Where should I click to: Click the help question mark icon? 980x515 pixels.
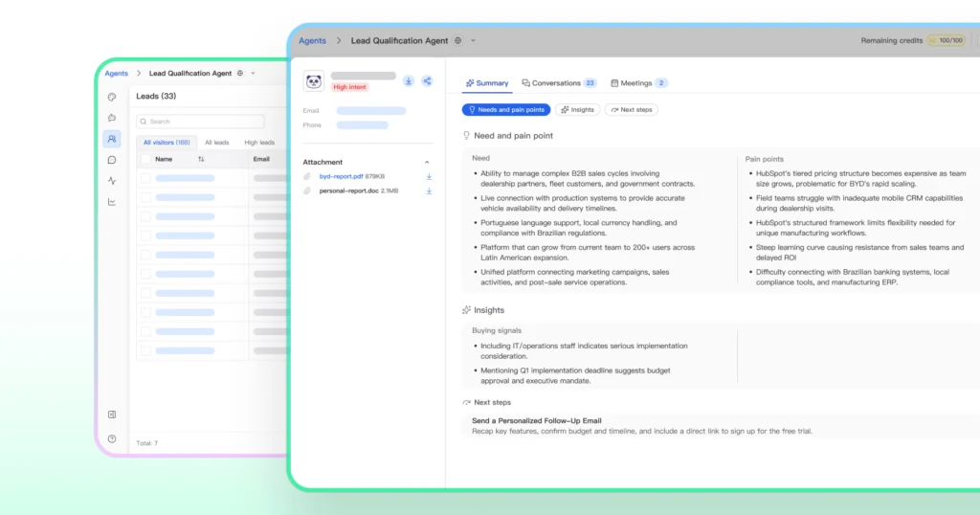[112, 439]
